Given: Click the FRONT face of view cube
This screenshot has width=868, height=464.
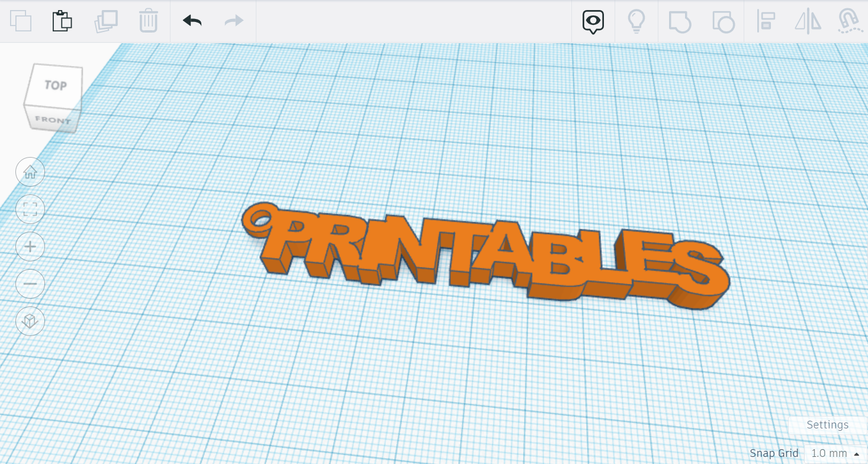Looking at the screenshot, I should (53, 120).
